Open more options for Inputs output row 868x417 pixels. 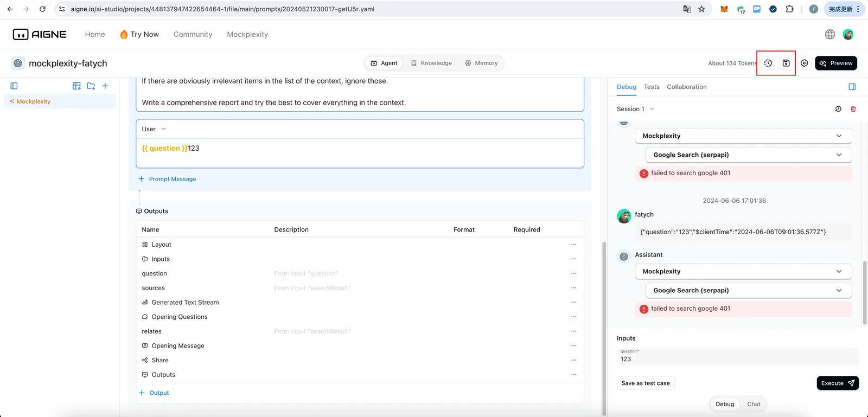(x=573, y=259)
